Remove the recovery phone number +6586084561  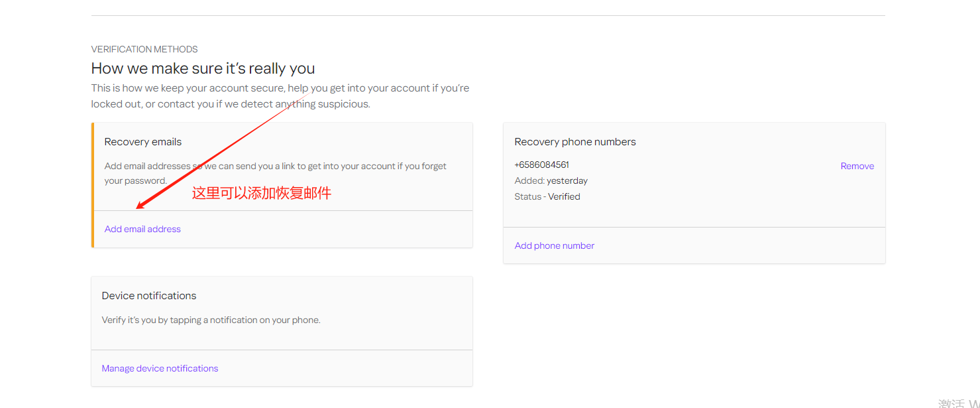(x=857, y=166)
